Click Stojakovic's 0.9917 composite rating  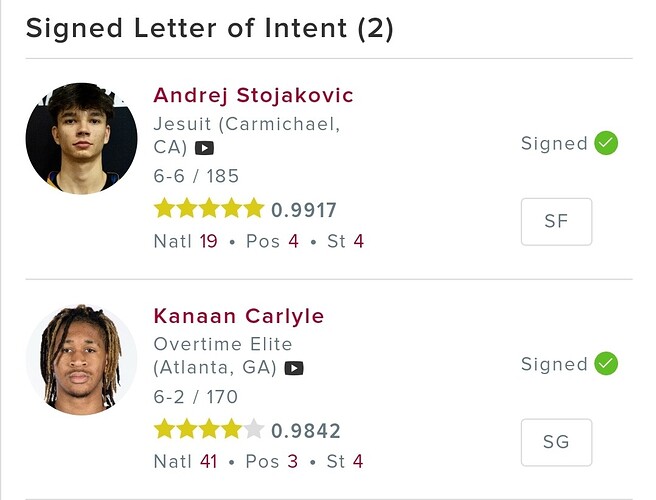[x=304, y=210]
